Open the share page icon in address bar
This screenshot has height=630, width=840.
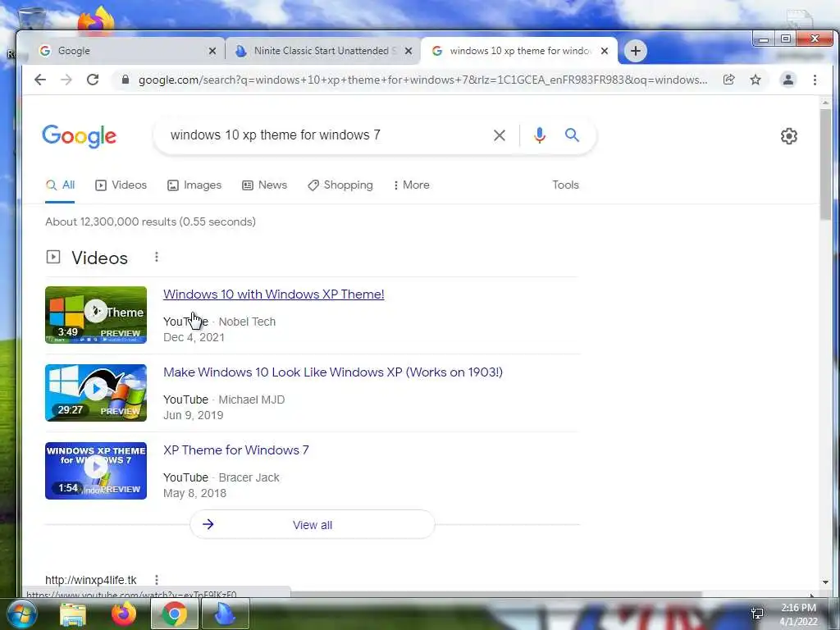click(728, 80)
